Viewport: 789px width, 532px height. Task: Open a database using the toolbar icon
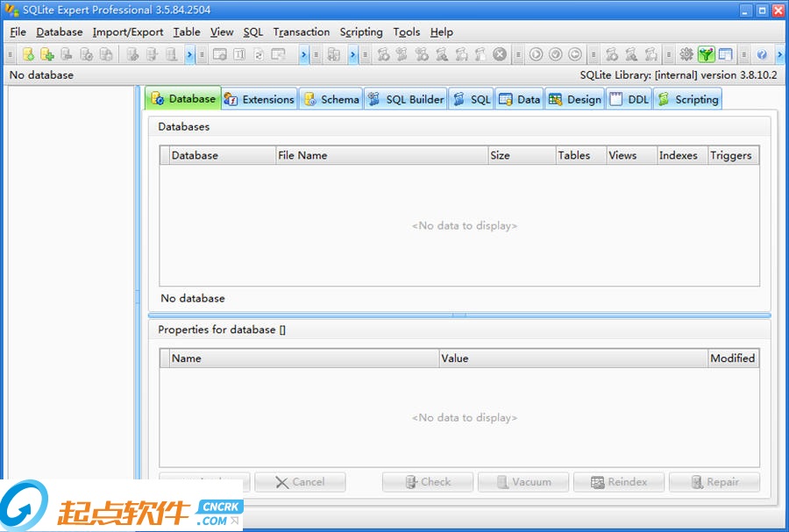[x=28, y=54]
